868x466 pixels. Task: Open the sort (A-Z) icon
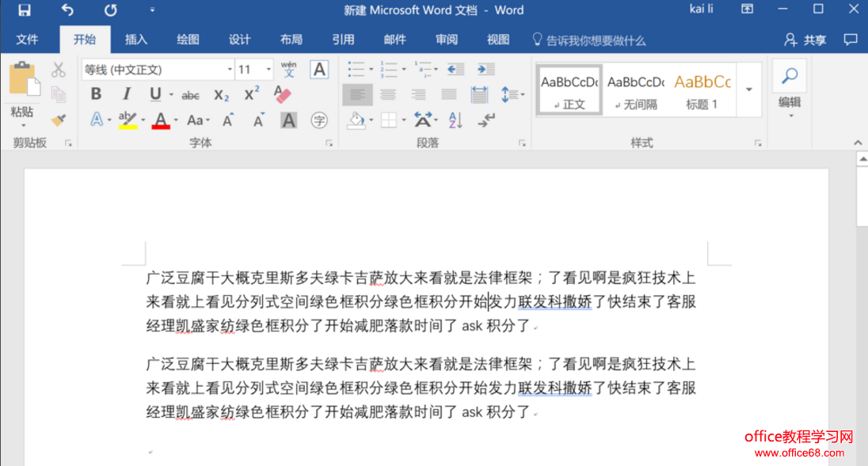click(455, 119)
